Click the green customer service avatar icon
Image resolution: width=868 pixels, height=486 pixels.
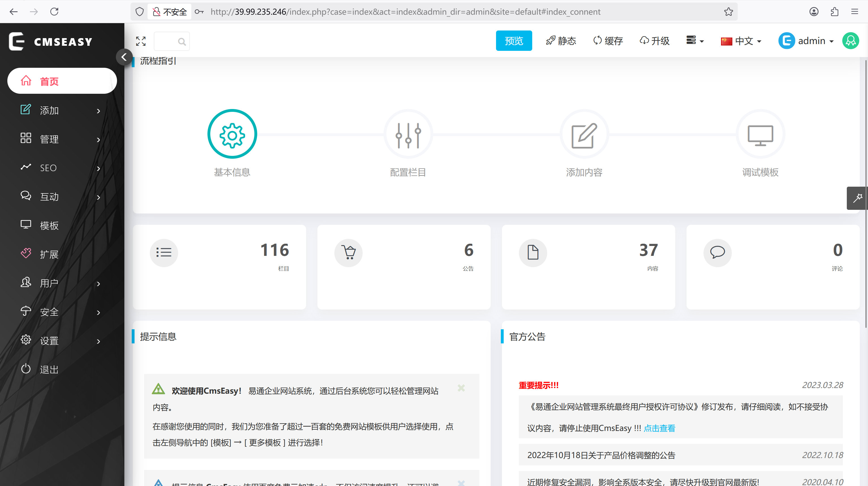(850, 41)
